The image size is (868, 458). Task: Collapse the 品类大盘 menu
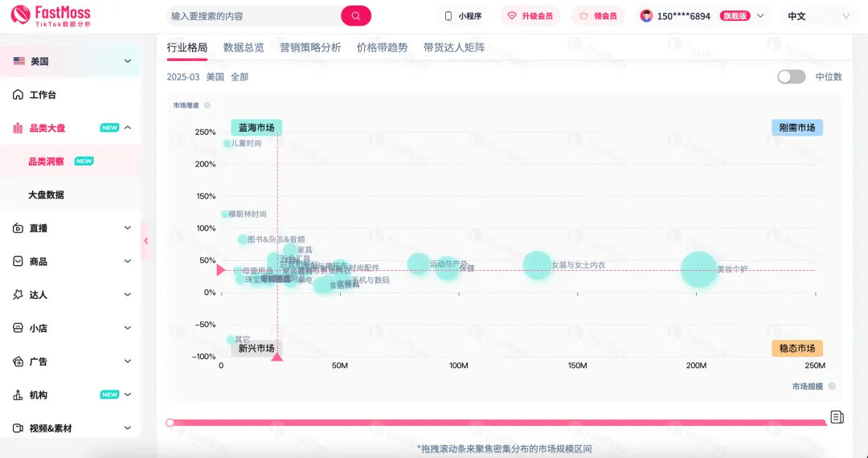(128, 128)
